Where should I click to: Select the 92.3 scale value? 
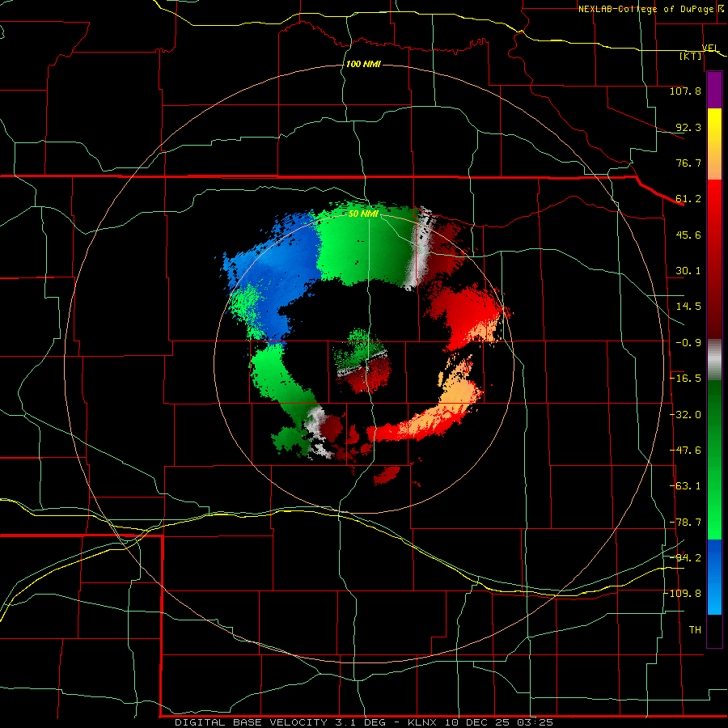pyautogui.click(x=688, y=127)
